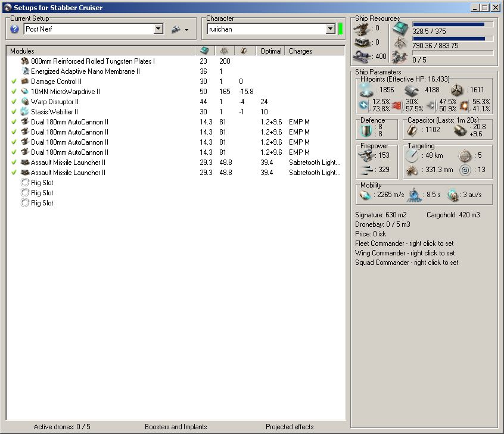Switch to the Projected effects section
This screenshot has width=504, height=434.
tap(290, 427)
